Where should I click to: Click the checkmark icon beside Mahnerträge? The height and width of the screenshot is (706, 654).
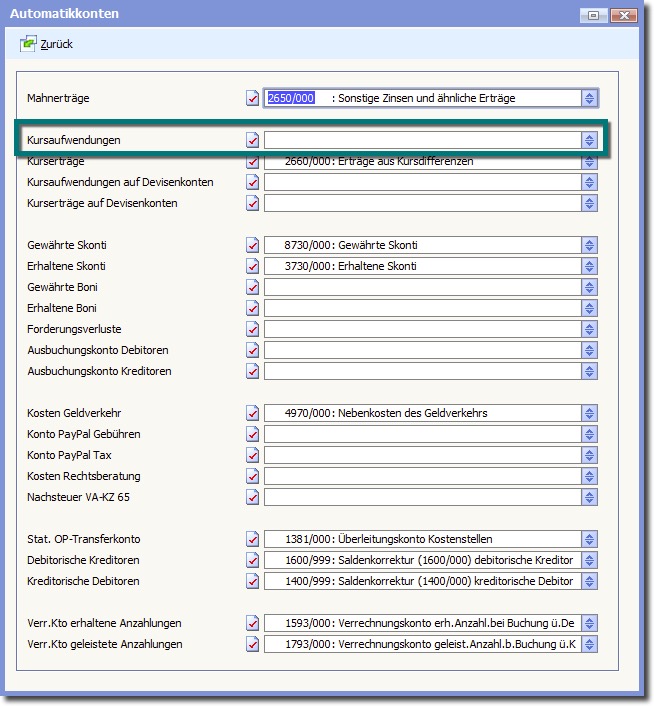click(252, 98)
